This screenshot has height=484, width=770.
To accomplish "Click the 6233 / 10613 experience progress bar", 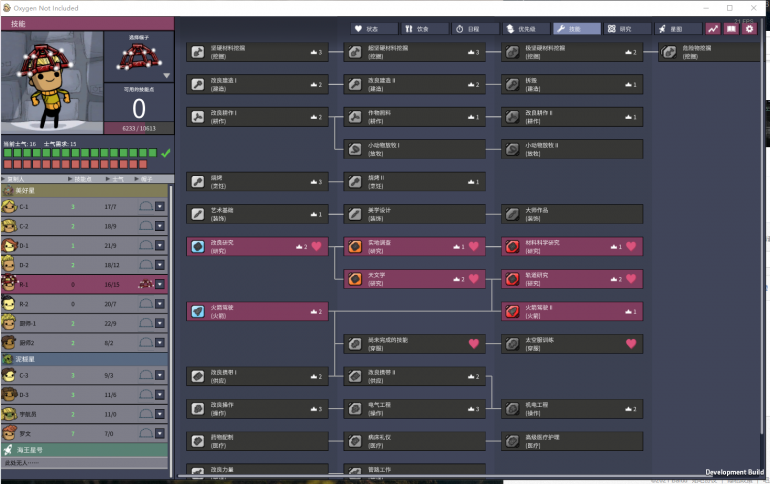I will (x=138, y=129).
